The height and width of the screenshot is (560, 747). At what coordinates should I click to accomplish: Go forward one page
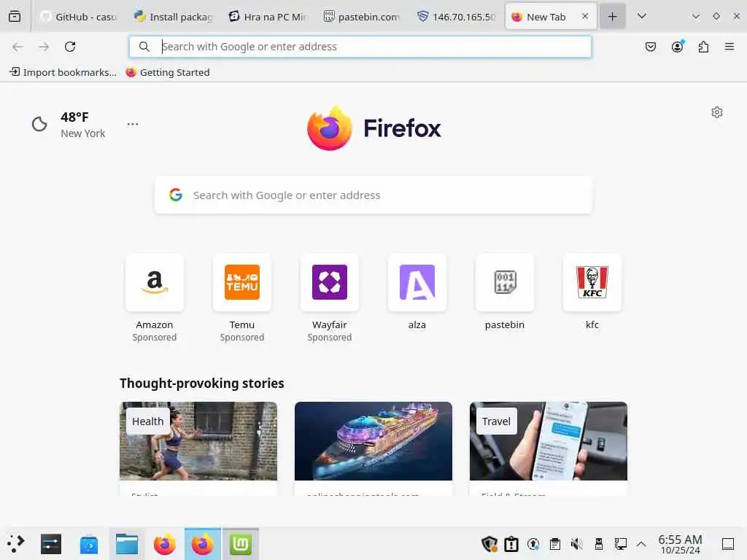click(44, 47)
